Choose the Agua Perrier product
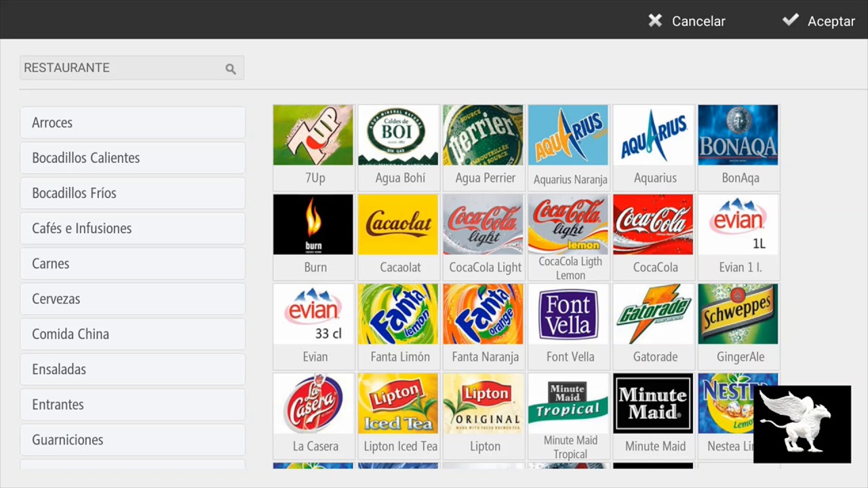 [483, 147]
